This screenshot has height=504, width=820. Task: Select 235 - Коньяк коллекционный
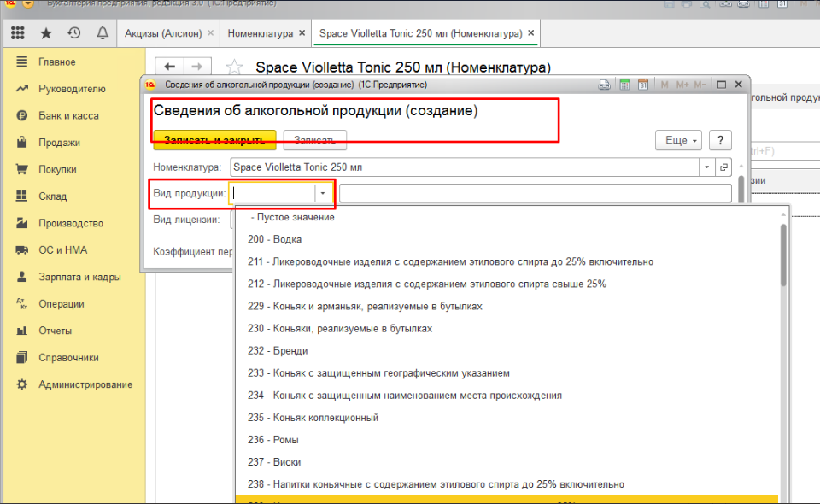507,418
